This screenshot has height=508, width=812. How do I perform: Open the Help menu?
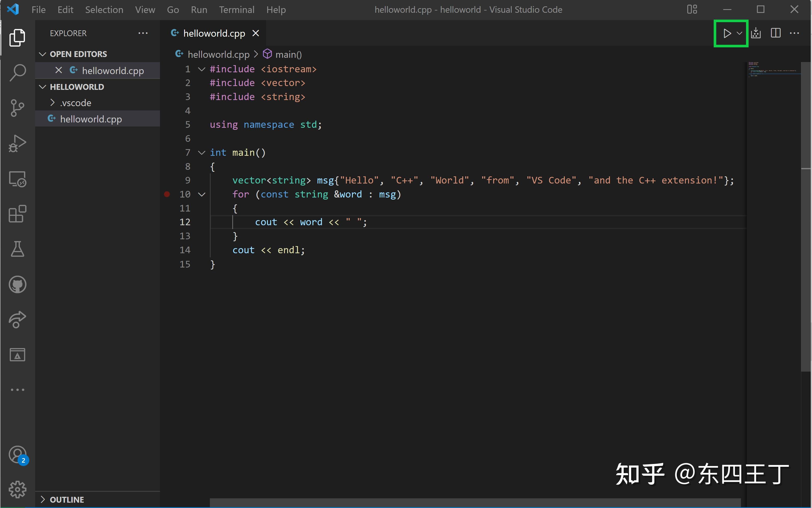point(276,10)
